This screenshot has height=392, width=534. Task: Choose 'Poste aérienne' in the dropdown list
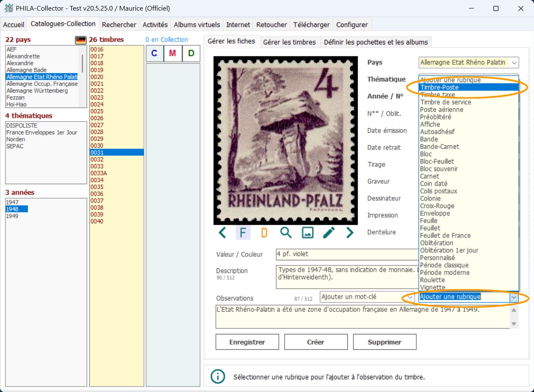pos(469,110)
